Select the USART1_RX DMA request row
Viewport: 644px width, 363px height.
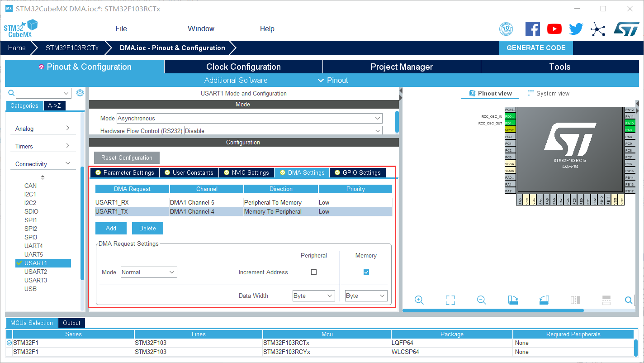point(243,202)
